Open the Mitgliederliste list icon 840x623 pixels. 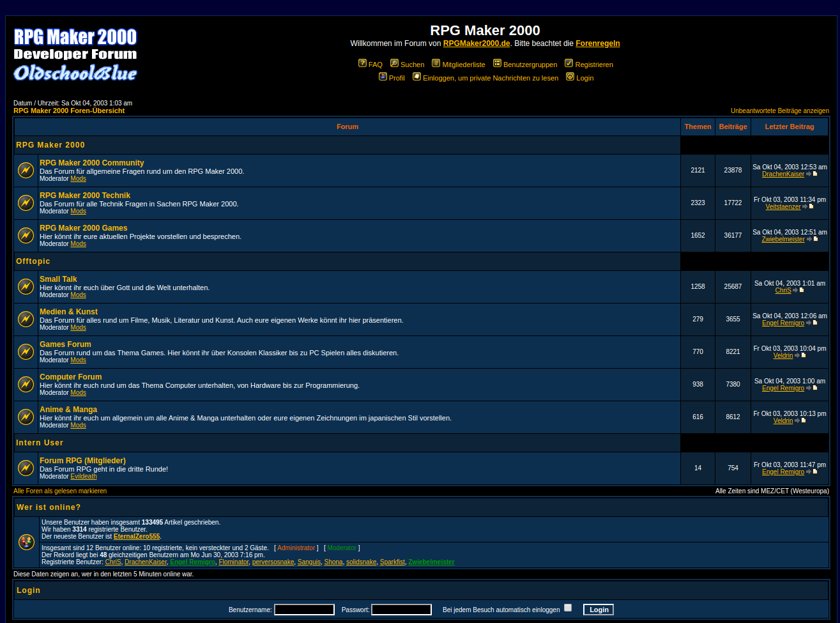pyautogui.click(x=436, y=63)
